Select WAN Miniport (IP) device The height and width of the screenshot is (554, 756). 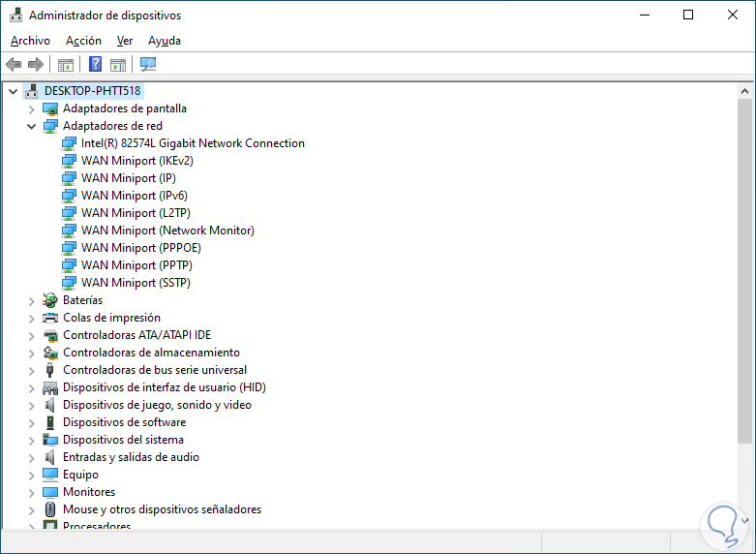tap(129, 178)
